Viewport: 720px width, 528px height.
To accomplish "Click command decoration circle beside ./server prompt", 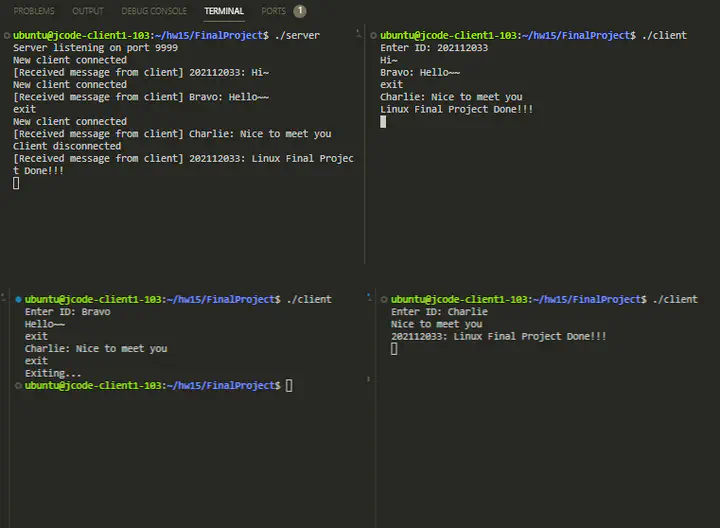I will (x=6, y=36).
